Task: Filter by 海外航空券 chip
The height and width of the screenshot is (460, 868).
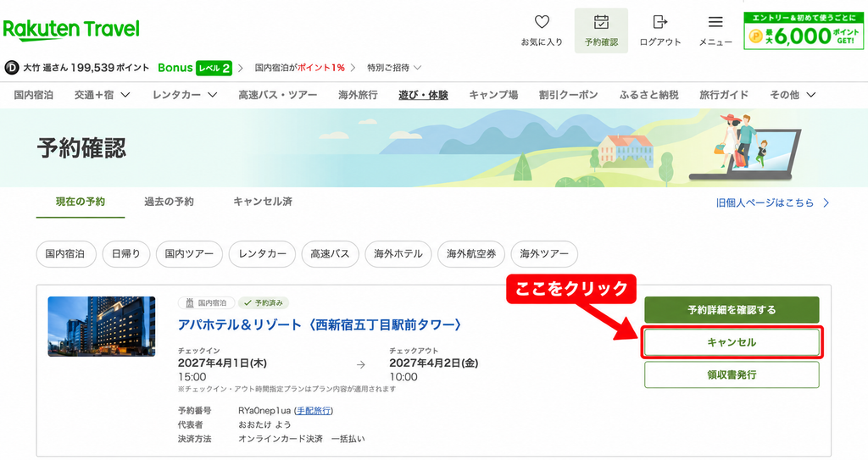Action: tap(471, 254)
